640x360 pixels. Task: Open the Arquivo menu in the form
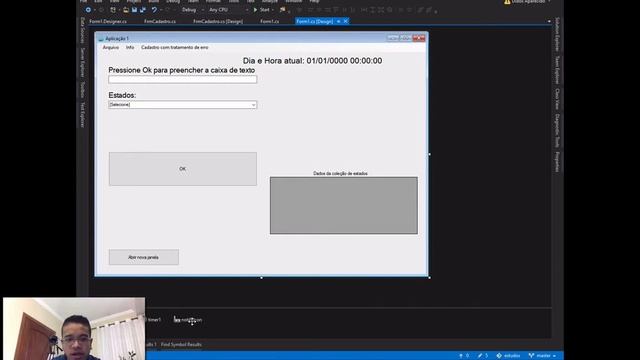111,47
